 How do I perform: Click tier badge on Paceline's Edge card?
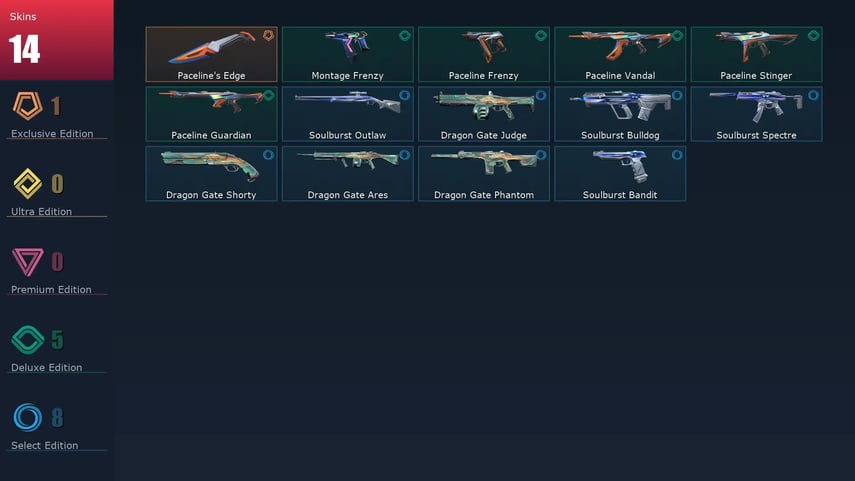coord(268,35)
